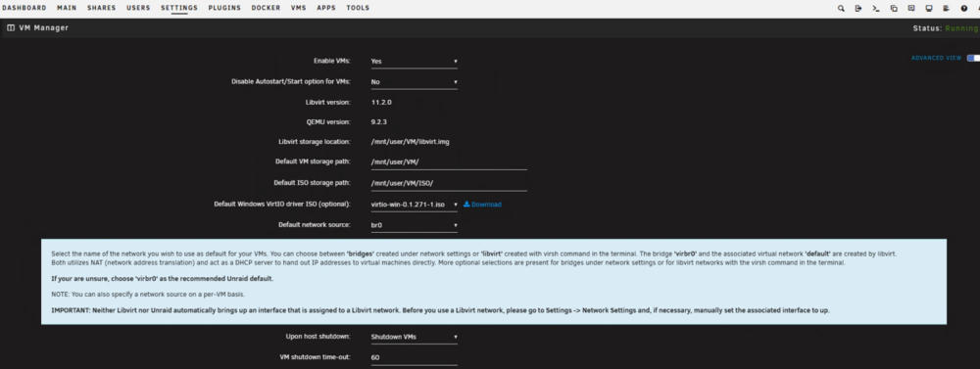
Task: Click the Default VM storage path field
Action: tap(449, 161)
